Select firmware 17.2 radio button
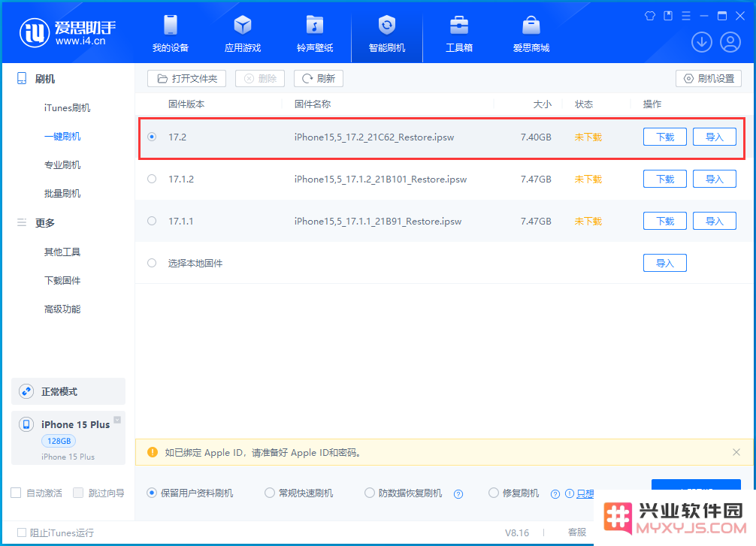 pyautogui.click(x=152, y=137)
